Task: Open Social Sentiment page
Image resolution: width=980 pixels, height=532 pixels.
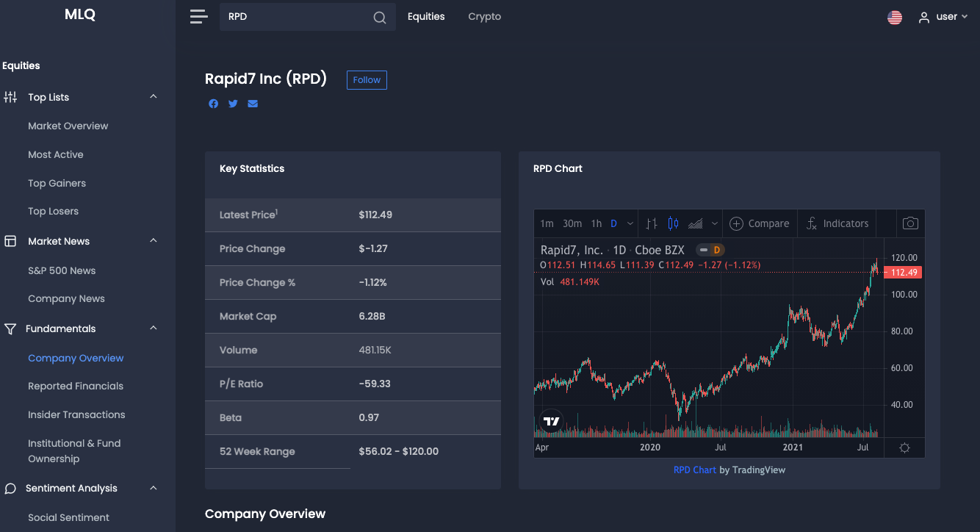Action: [69, 517]
